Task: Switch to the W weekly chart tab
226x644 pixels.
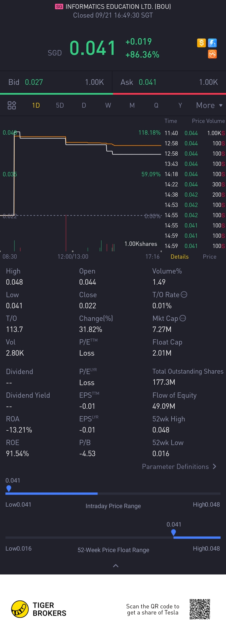Action: tap(108, 105)
